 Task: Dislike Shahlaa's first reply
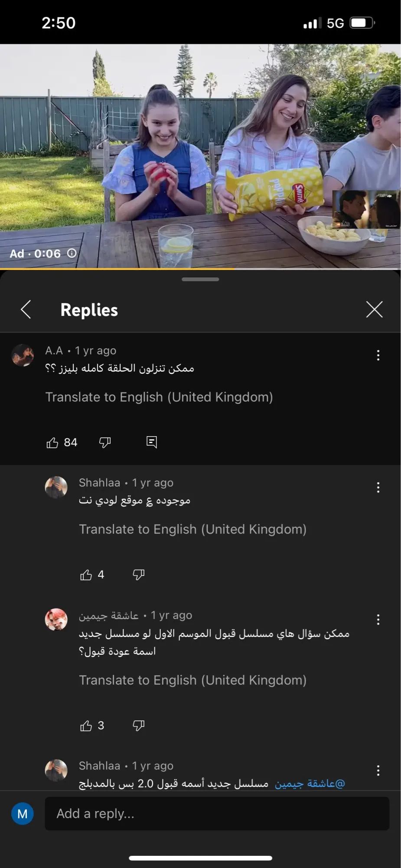click(x=138, y=575)
